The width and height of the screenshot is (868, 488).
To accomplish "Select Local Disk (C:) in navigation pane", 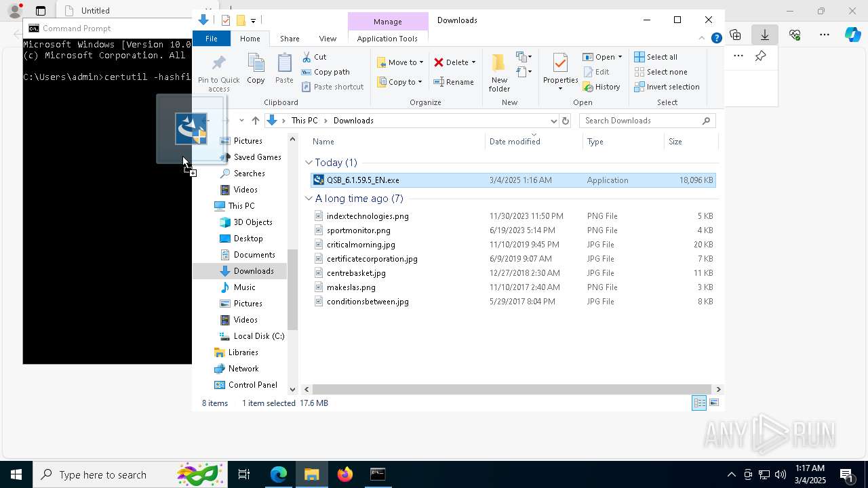I will [x=252, y=336].
